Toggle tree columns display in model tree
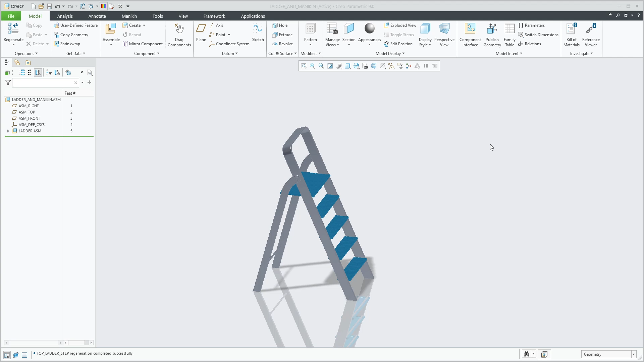Image resolution: width=644 pixels, height=362 pixels. (38, 72)
